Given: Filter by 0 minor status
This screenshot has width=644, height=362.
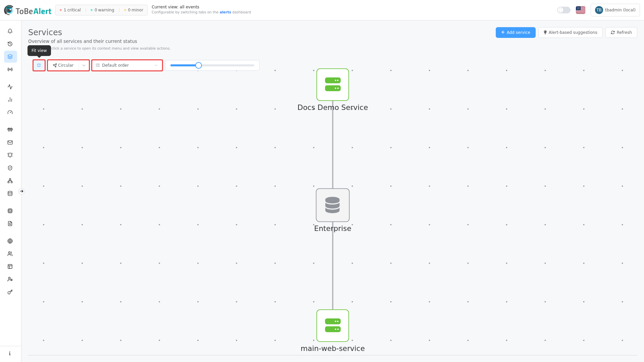Looking at the screenshot, I should pyautogui.click(x=134, y=10).
